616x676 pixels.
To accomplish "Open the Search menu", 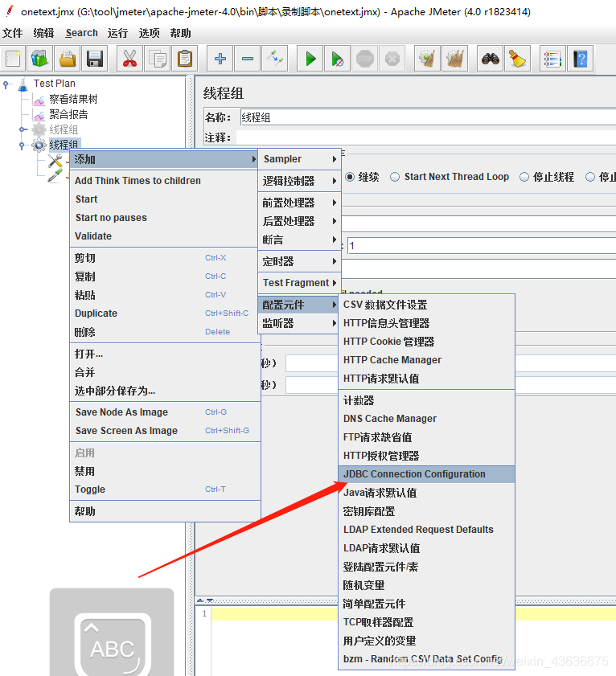I will pyautogui.click(x=81, y=33).
